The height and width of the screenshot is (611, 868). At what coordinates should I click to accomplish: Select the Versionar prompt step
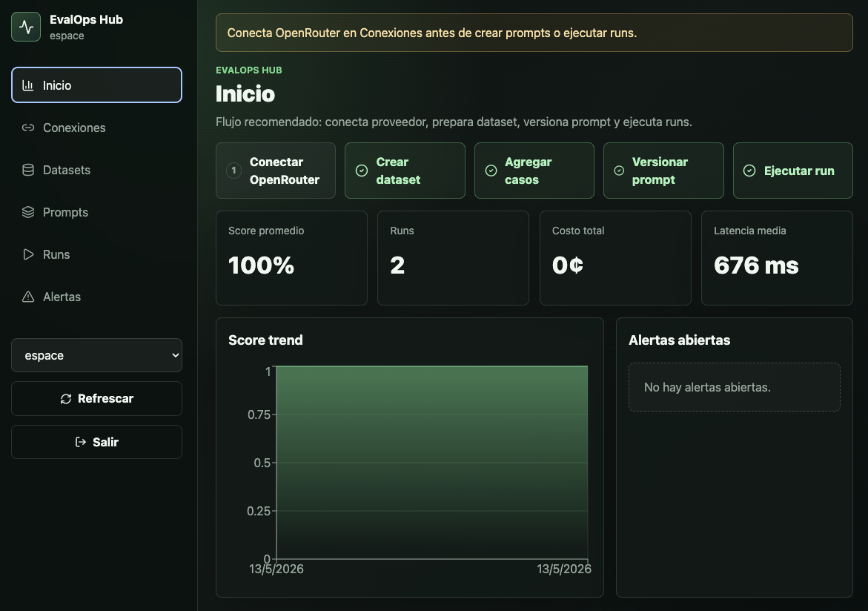pyautogui.click(x=663, y=171)
